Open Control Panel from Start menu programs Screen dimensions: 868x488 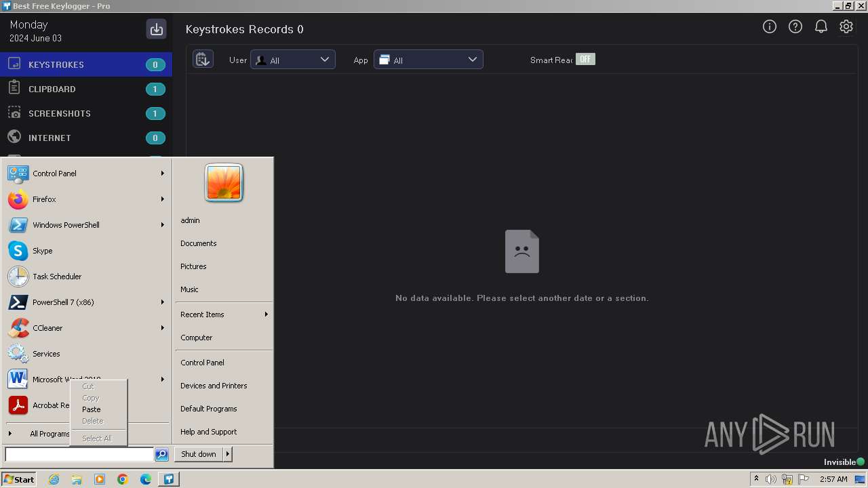pos(86,174)
